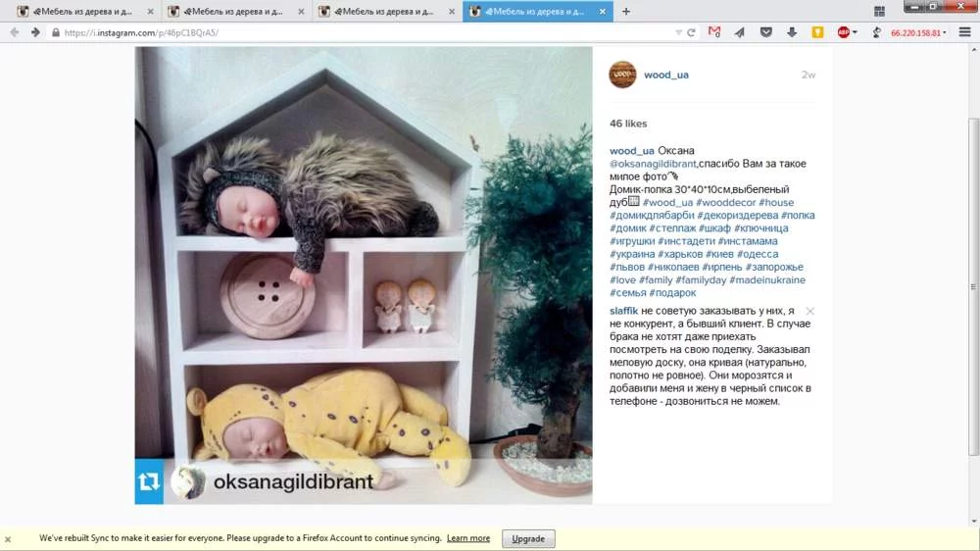The image size is (980, 551).
Task: Switch to the second Мебель из дерева tab
Action: coord(236,11)
